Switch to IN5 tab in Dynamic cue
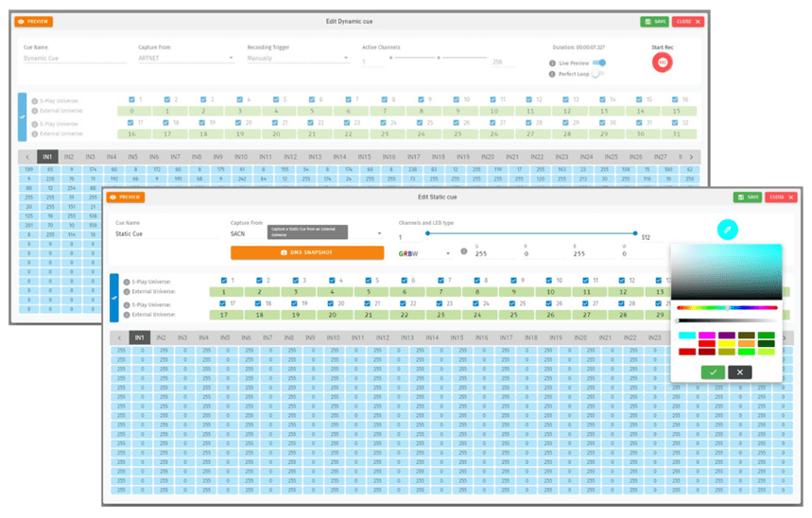This screenshot has height=518, width=812. (132, 157)
